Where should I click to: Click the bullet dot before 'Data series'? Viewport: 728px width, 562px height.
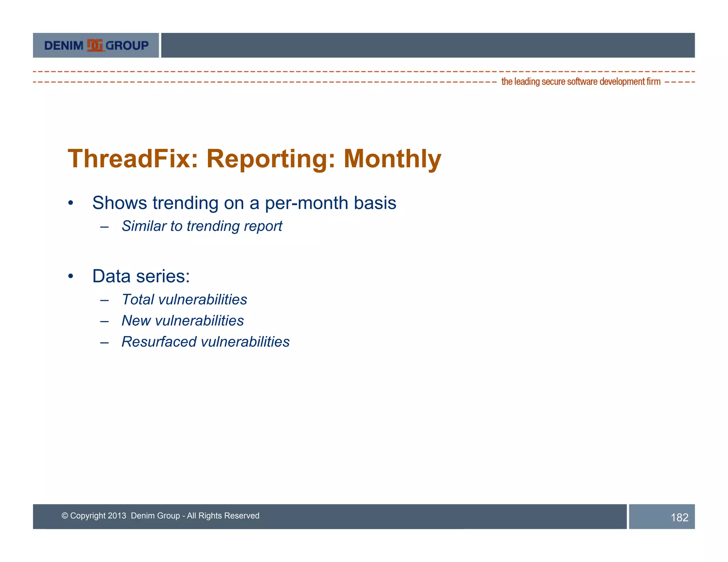pyautogui.click(x=71, y=276)
